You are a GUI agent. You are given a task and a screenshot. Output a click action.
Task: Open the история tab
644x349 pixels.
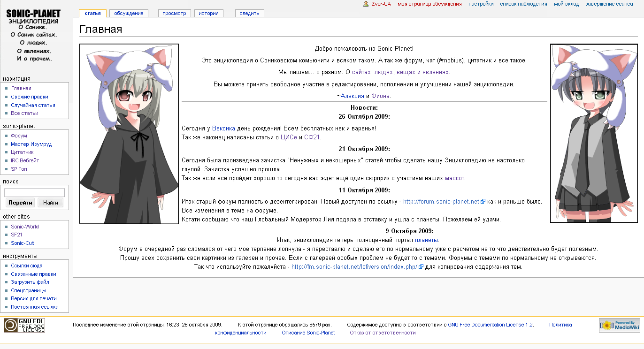point(208,13)
